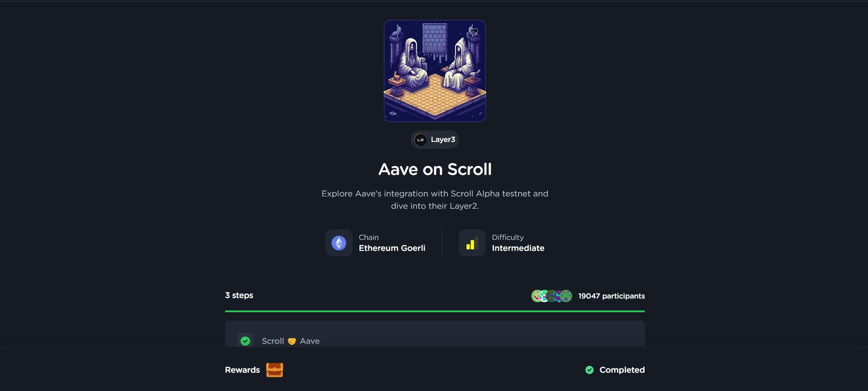This screenshot has height=391, width=868.
Task: Click the Completed status checkmark icon
Action: point(589,370)
